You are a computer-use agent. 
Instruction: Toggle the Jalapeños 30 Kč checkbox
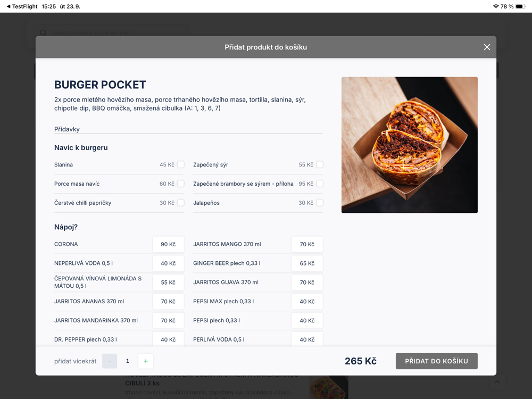(320, 203)
